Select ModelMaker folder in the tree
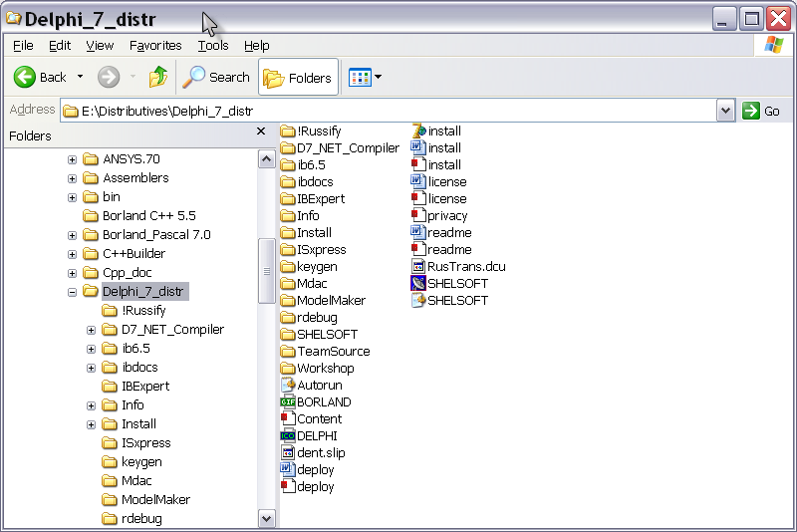Screen dimensions: 797x532 [x=155, y=500]
